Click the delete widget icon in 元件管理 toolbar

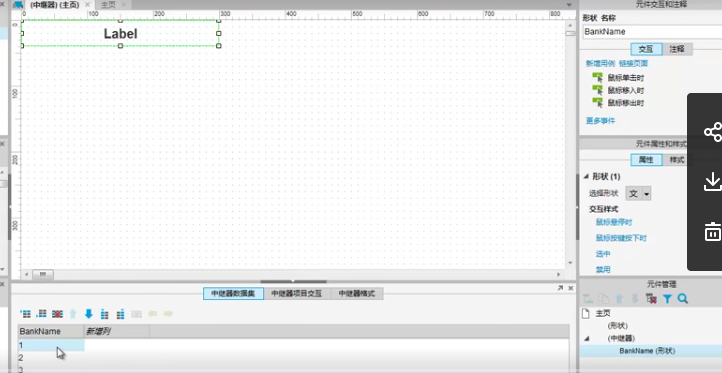651,299
